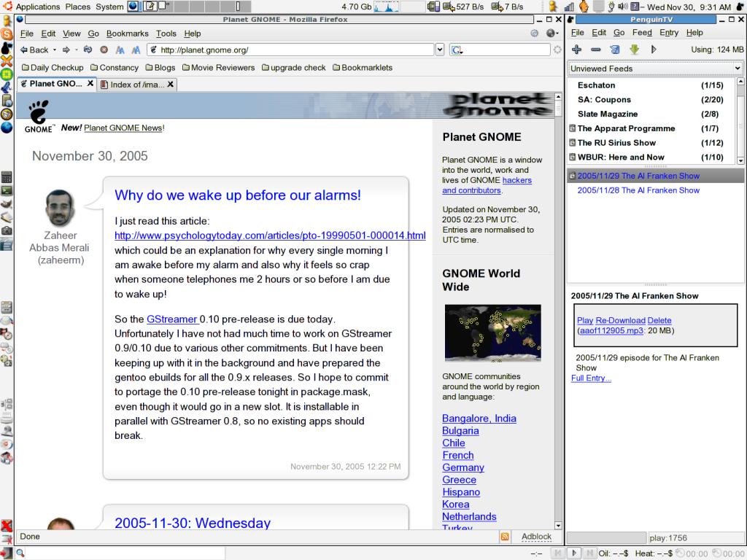Click the volume speaker icon in system tray
Image resolution: width=747 pixels, height=560 pixels.
[623, 7]
